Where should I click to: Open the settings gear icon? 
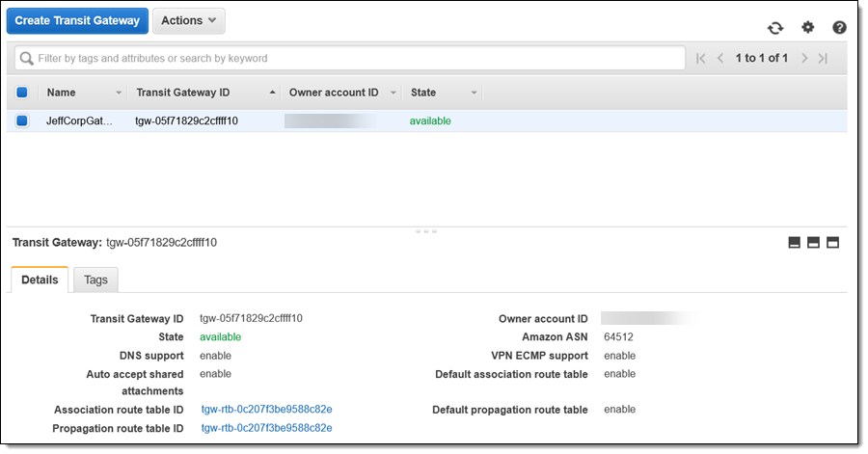[808, 28]
